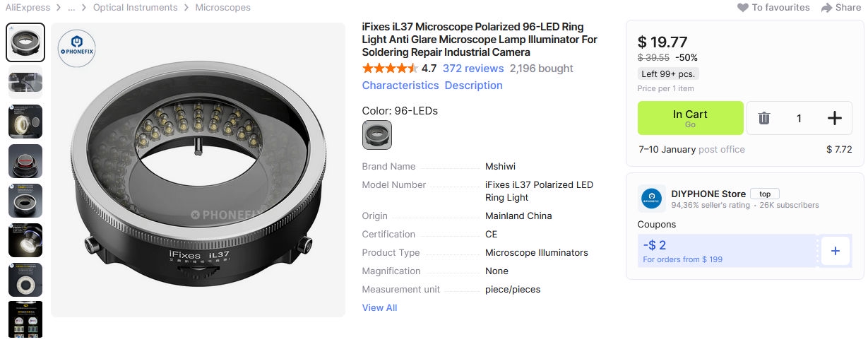
Task: Go to Optical Instruments breadcrumb
Action: (x=135, y=8)
